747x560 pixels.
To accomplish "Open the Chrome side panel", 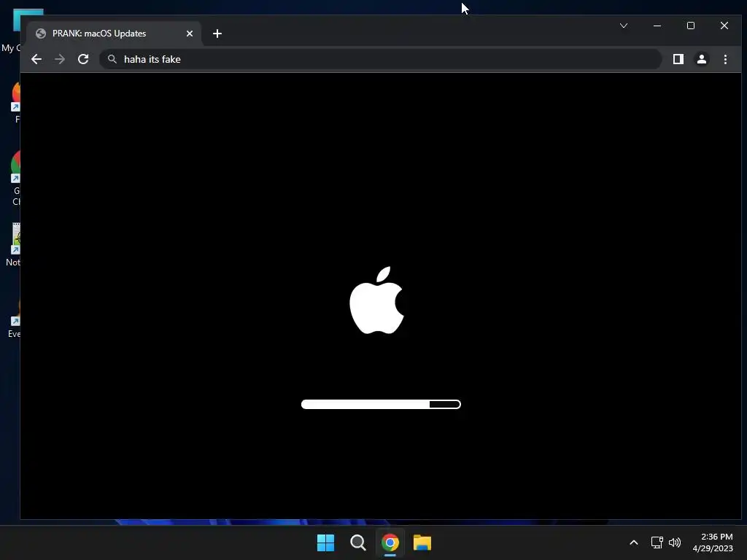I will click(678, 59).
